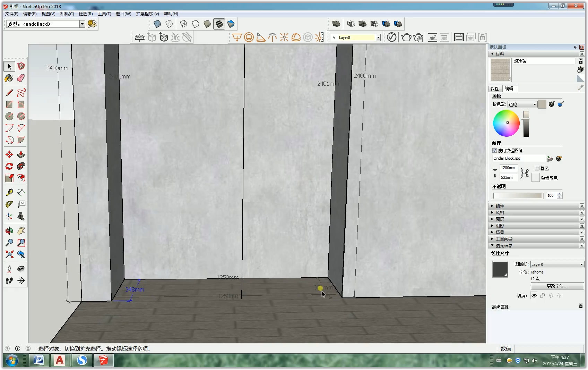Open the 文件(F) menu
This screenshot has height=370, width=588.
tap(12, 14)
